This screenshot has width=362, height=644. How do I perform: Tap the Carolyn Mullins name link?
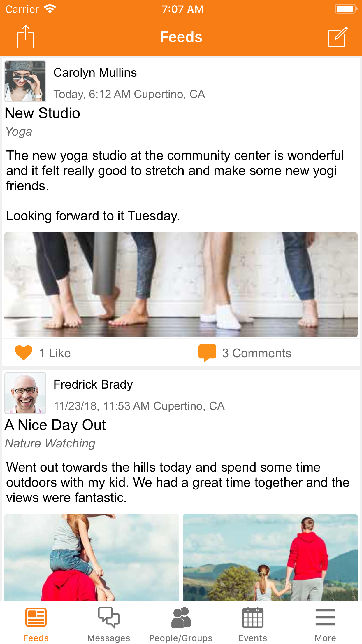[x=95, y=73]
